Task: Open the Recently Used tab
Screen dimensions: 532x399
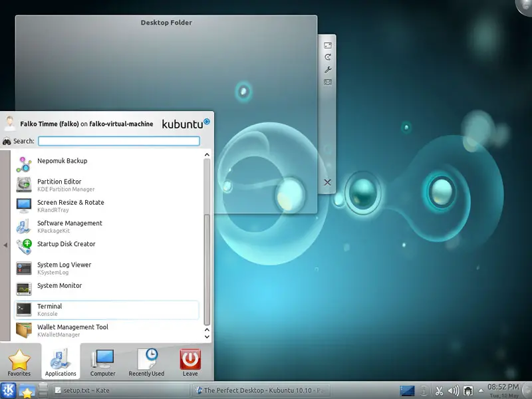Action: (146, 362)
